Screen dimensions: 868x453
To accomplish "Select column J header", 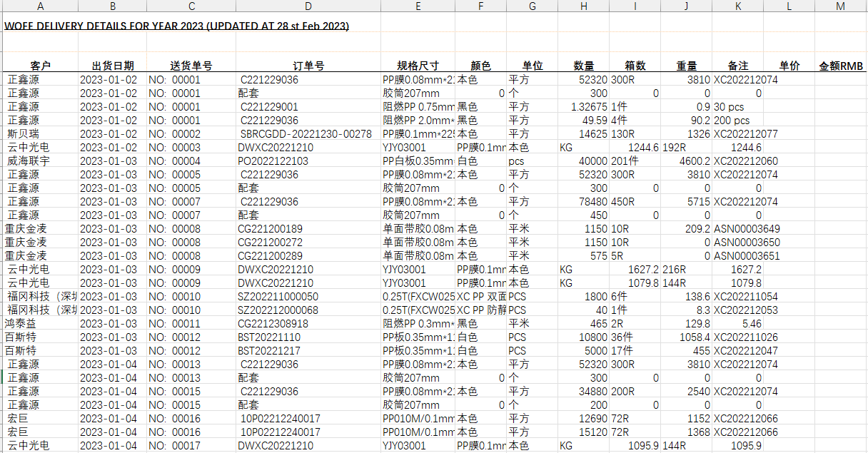I will point(686,6).
